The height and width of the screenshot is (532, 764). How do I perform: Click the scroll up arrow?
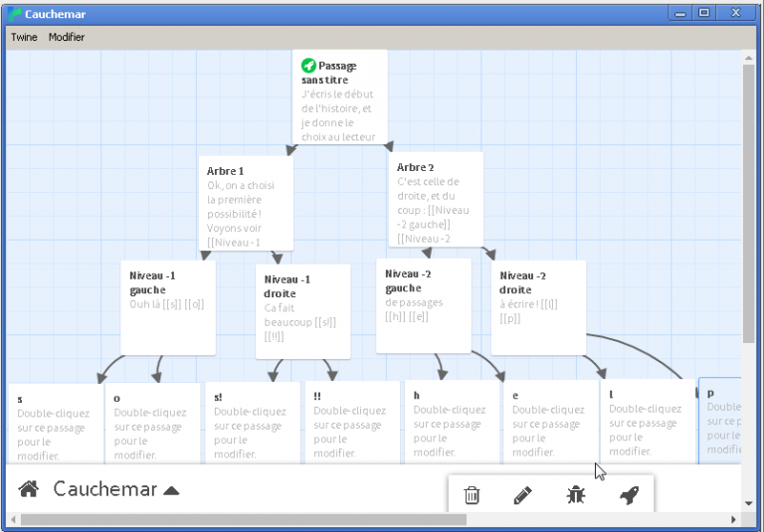(749, 58)
